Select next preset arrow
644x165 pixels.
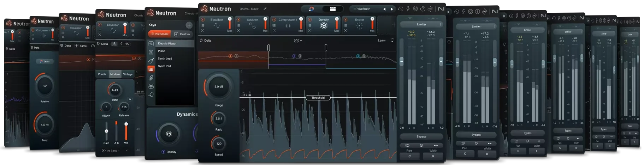click(392, 9)
